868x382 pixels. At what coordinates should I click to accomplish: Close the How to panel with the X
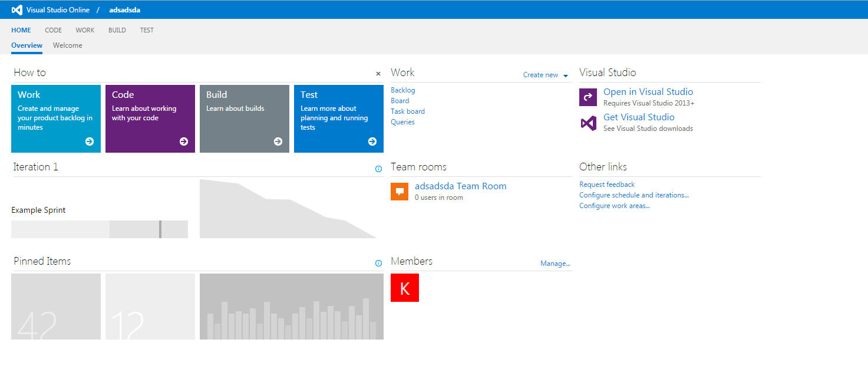click(x=378, y=74)
